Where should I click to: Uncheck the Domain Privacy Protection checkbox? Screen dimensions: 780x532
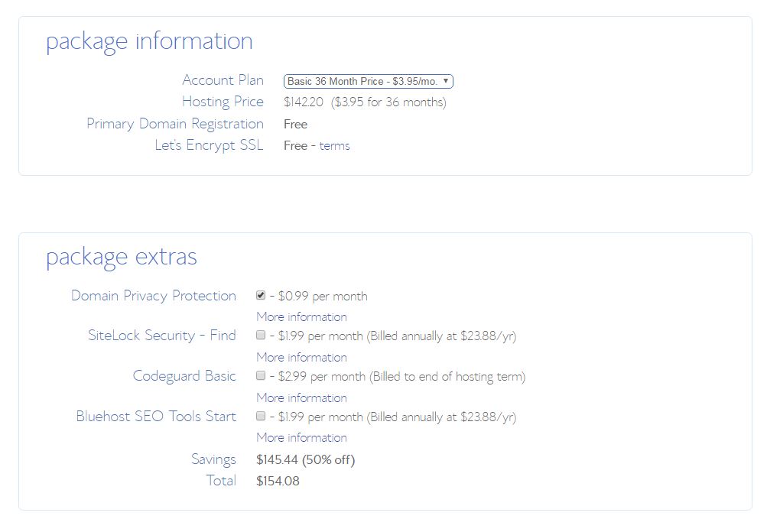click(x=261, y=295)
